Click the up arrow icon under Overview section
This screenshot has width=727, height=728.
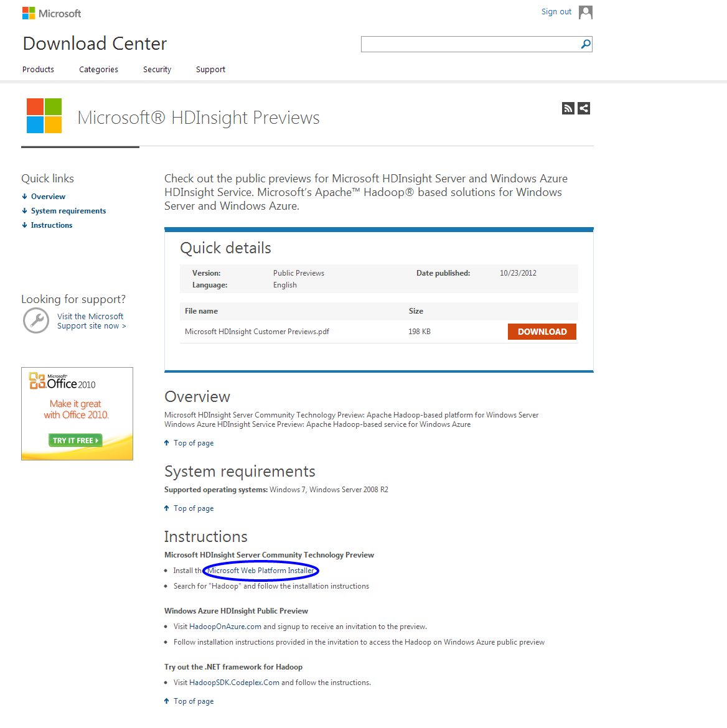(x=167, y=443)
